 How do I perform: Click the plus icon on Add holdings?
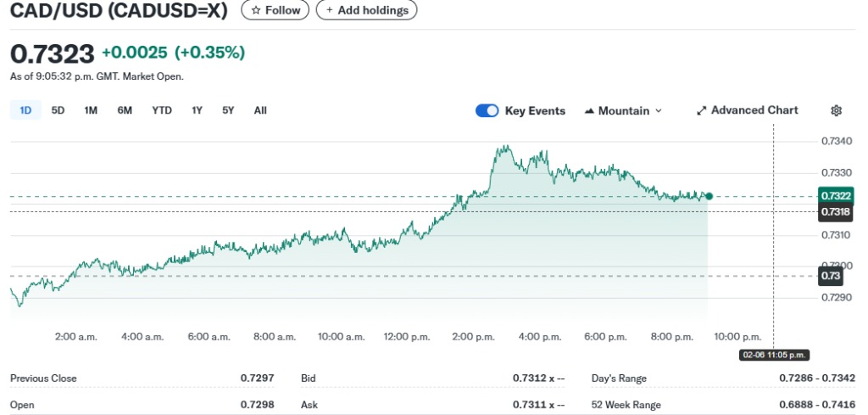pyautogui.click(x=330, y=10)
